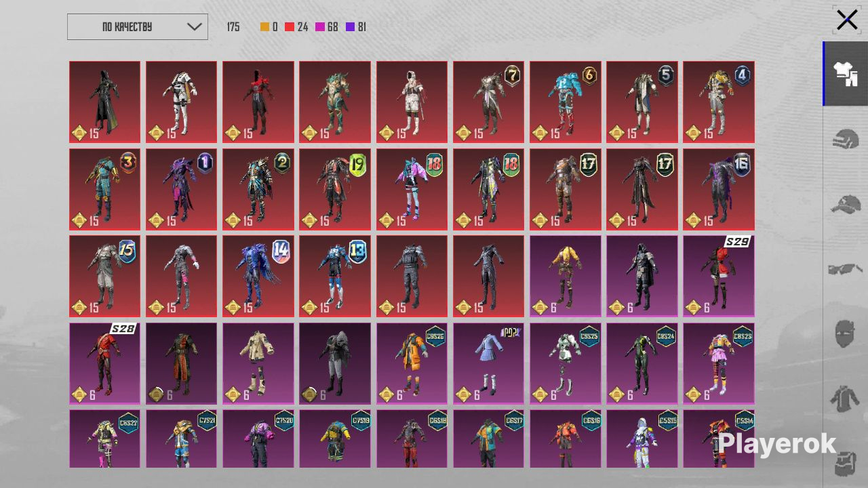Select the outfit tagged C5S14

[x=718, y=439]
